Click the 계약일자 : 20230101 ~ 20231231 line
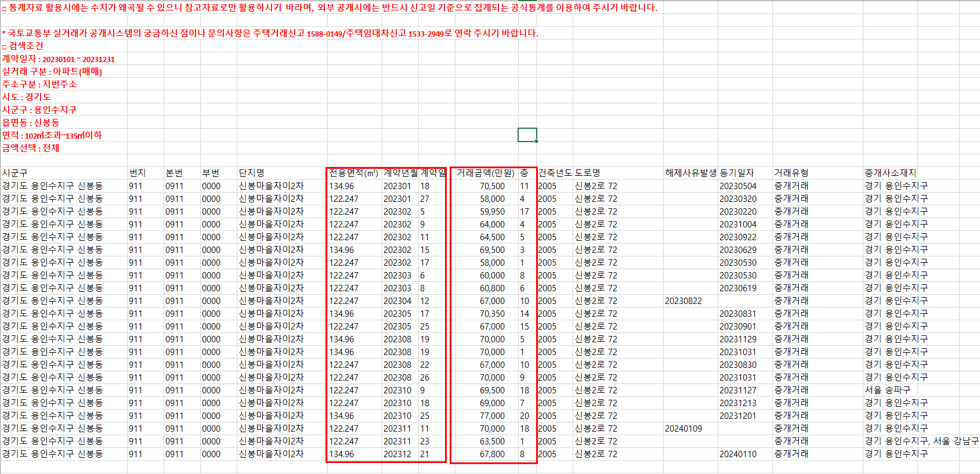 point(59,59)
